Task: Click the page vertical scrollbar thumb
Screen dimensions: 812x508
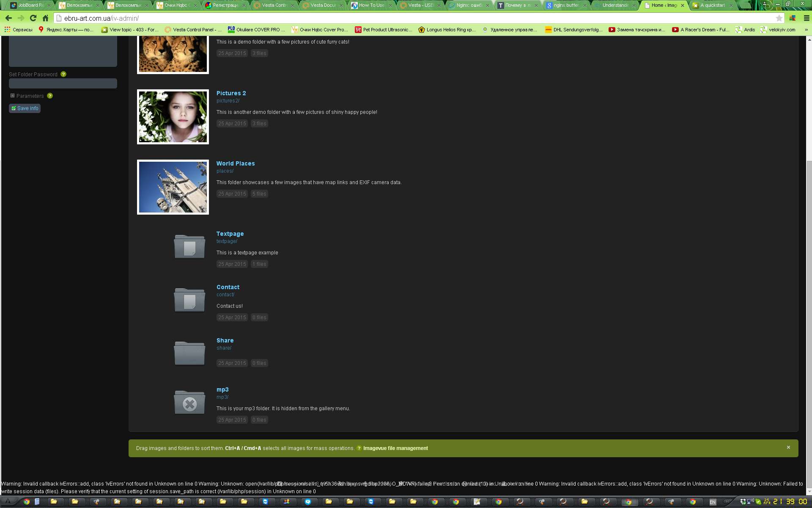Action: click(x=809, y=325)
